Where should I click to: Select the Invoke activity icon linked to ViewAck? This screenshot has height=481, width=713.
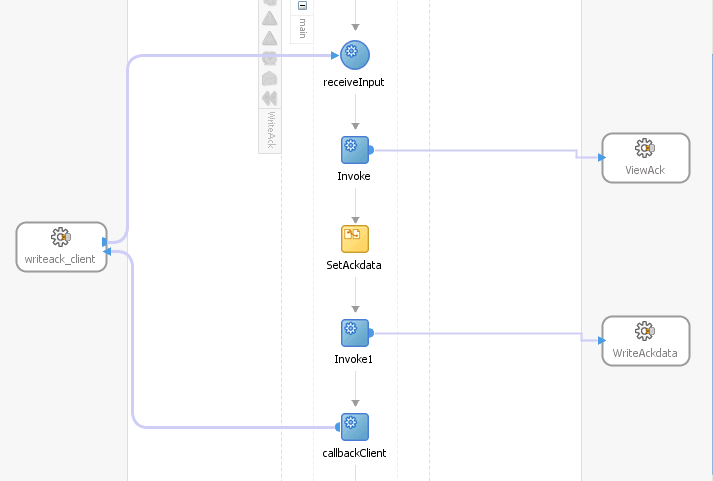pyautogui.click(x=355, y=150)
